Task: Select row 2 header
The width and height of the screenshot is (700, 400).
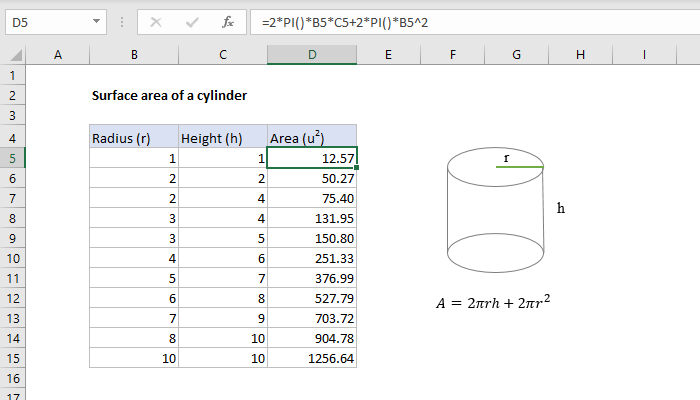Action: point(12,96)
